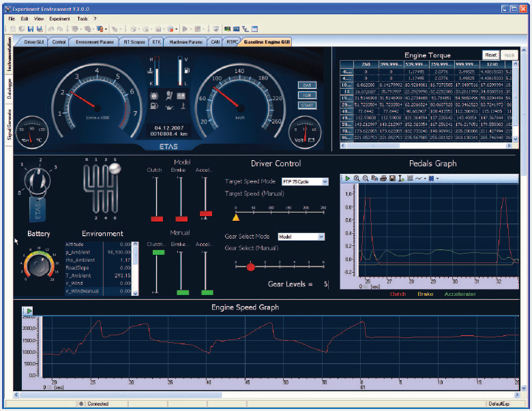This screenshot has height=411, width=532.
Task: Click Engine Torque table horizontal scrollbar right arrow
Action: [509, 145]
